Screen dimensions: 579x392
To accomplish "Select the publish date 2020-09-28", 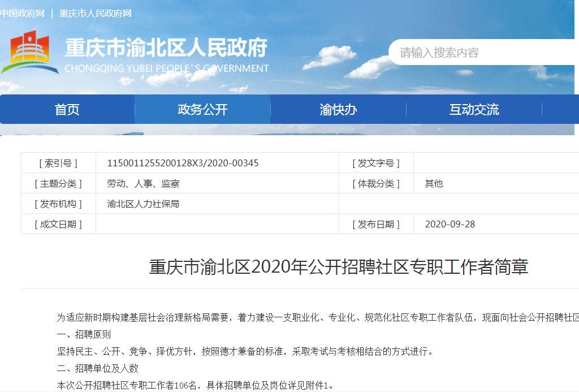I will click(450, 224).
